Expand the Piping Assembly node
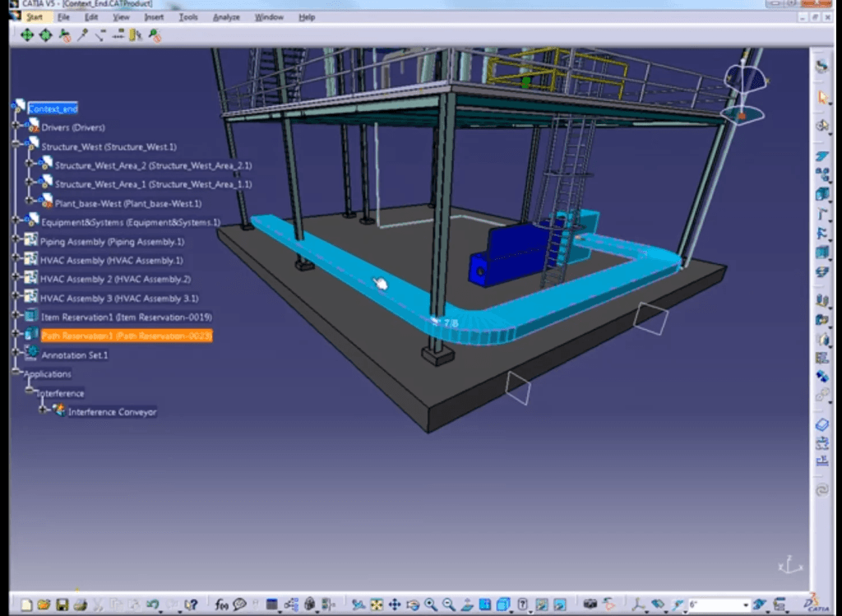Image resolution: width=842 pixels, height=616 pixels. coord(16,242)
